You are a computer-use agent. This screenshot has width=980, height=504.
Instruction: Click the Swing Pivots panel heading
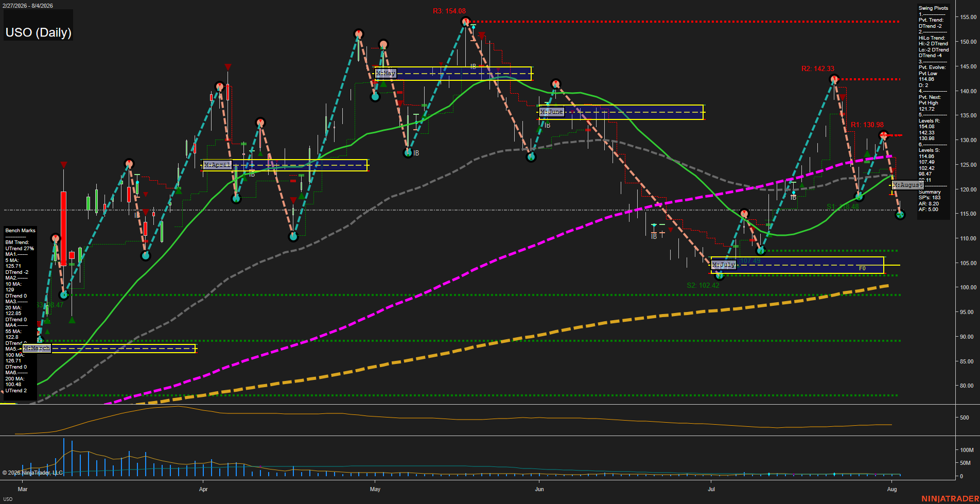point(933,8)
